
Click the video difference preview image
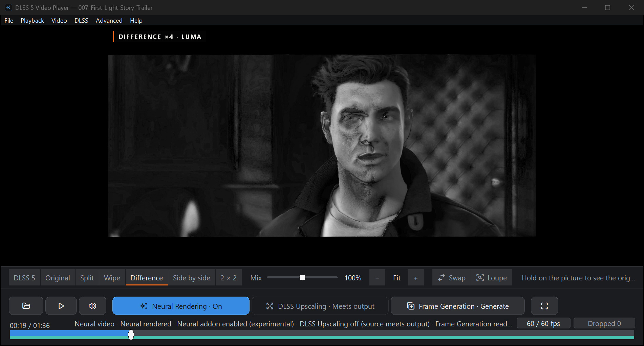(x=322, y=145)
